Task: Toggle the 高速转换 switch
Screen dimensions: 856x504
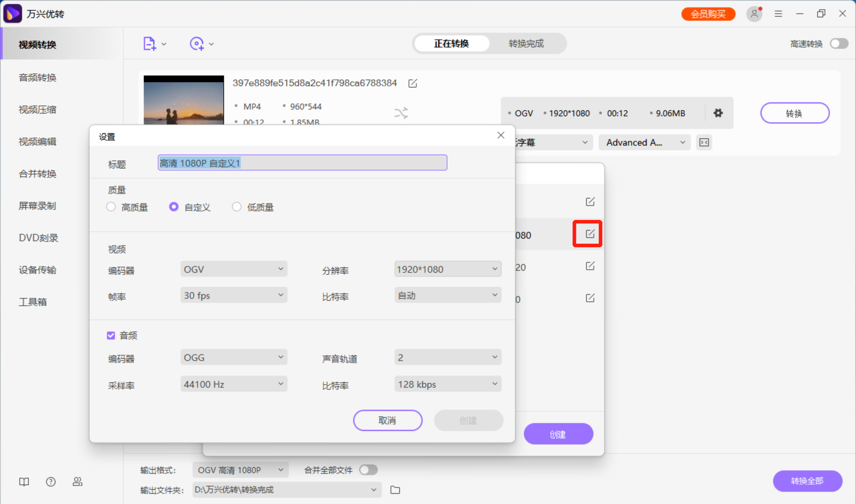Action: pyautogui.click(x=839, y=43)
